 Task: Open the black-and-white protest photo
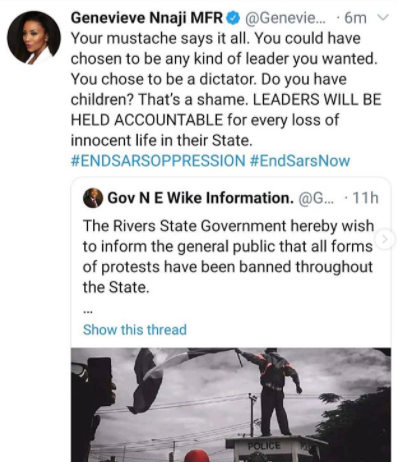coord(231,405)
